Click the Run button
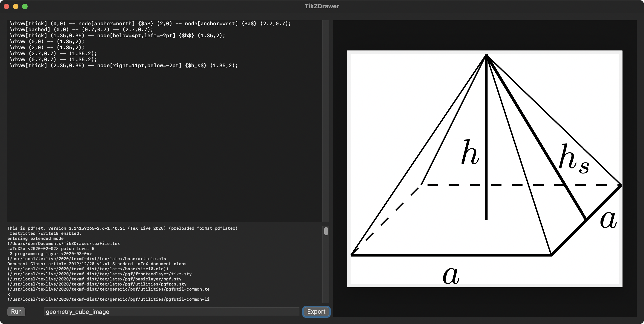The image size is (644, 324). point(16,312)
